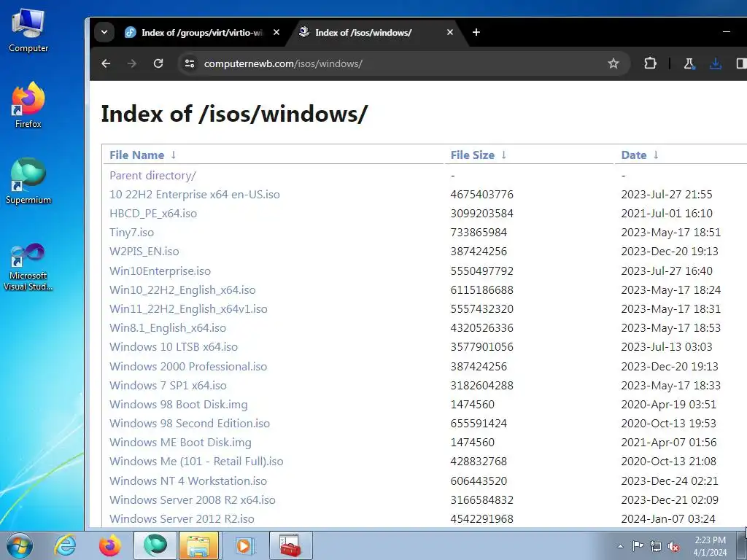This screenshot has height=560, width=747.
Task: Download Windows 7 SP1 x64.iso
Action: (x=169, y=385)
